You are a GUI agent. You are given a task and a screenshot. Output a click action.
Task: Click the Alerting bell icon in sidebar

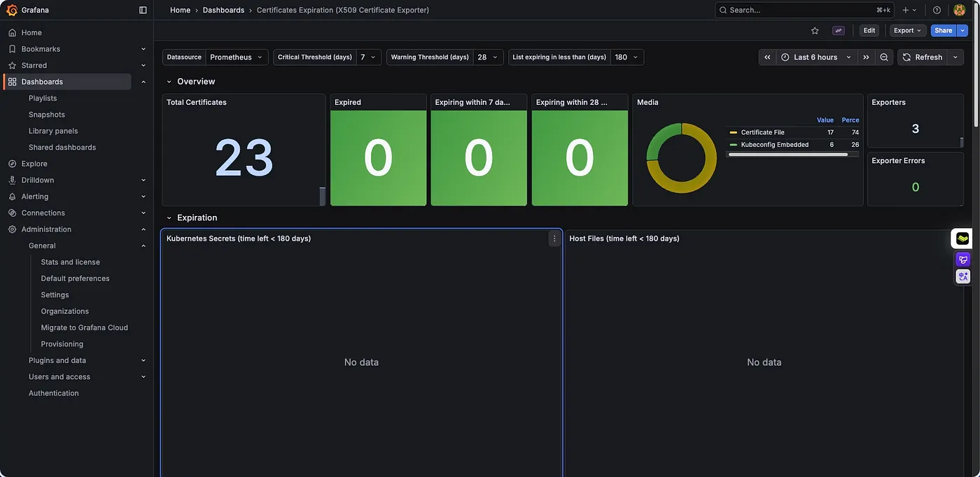tap(12, 197)
